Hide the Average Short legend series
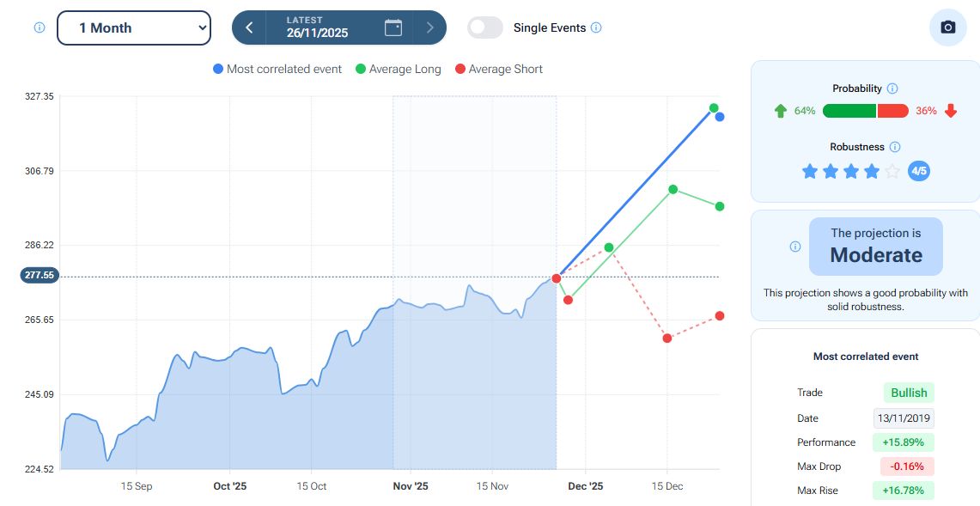The image size is (980, 506). 499,69
